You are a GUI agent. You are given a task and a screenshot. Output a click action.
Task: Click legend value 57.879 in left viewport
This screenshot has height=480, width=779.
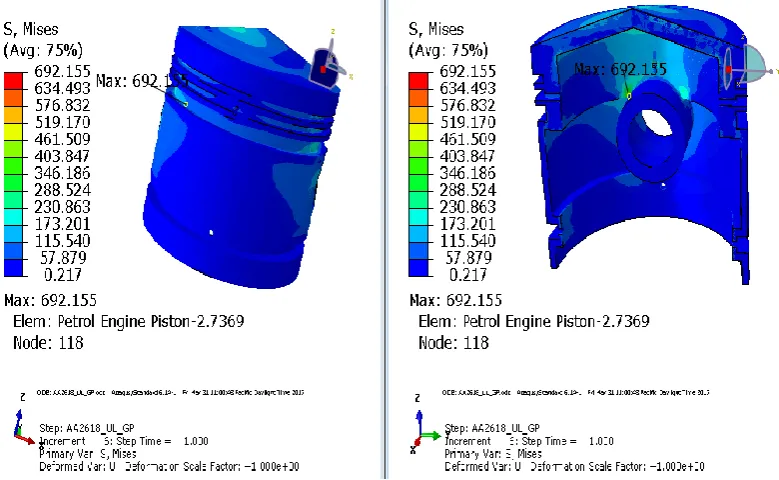64,258
